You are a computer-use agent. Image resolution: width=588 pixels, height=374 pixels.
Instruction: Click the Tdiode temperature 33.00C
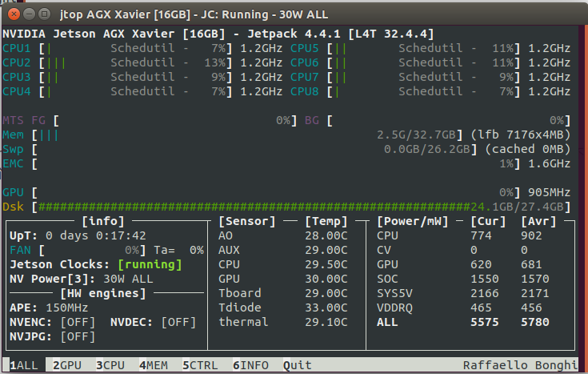(x=326, y=308)
